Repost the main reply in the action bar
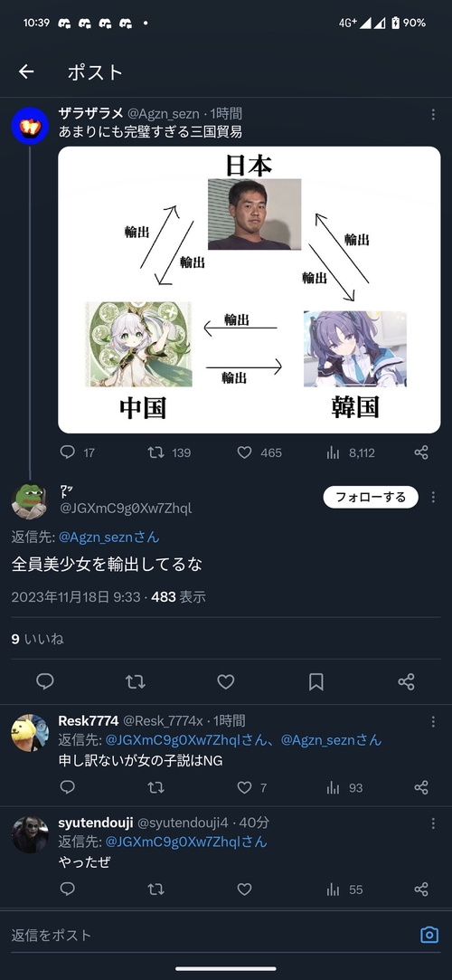452x980 pixels. click(x=135, y=682)
